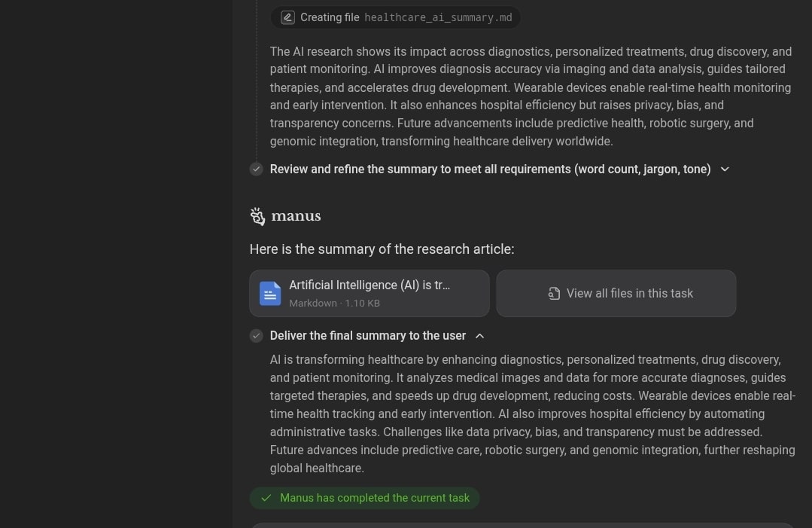
Task: Click the Here is the summary message text
Action: pos(382,249)
